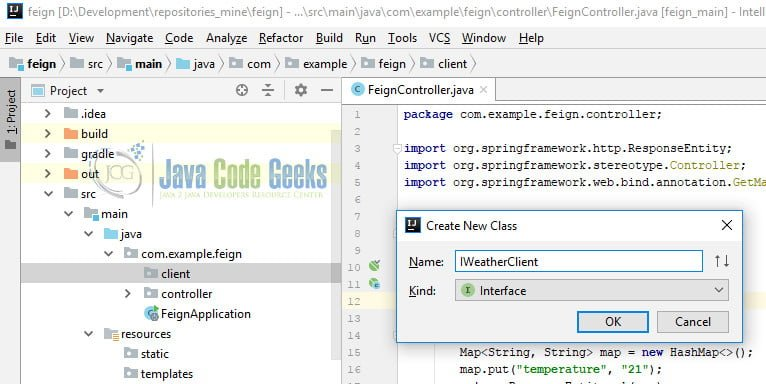
Task: Open the Tools menu
Action: coord(402,38)
